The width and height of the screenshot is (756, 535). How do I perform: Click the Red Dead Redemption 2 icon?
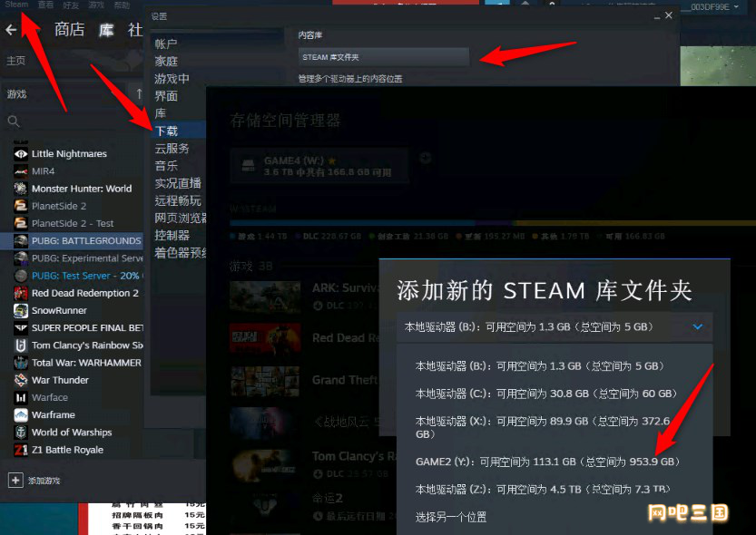coord(21,293)
